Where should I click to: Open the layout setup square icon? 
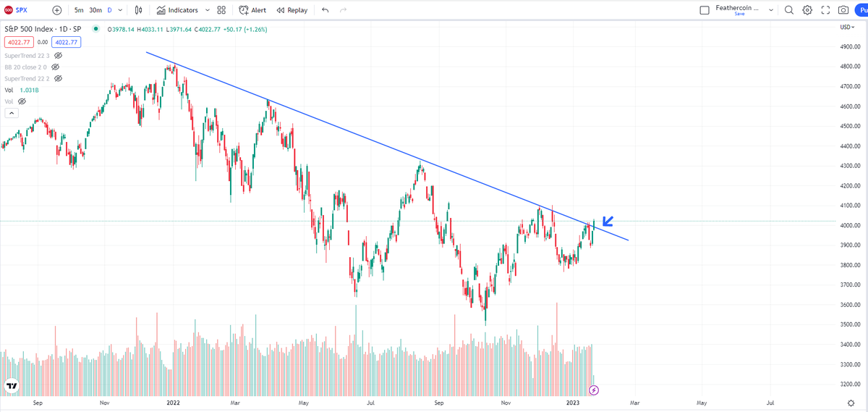(x=705, y=10)
